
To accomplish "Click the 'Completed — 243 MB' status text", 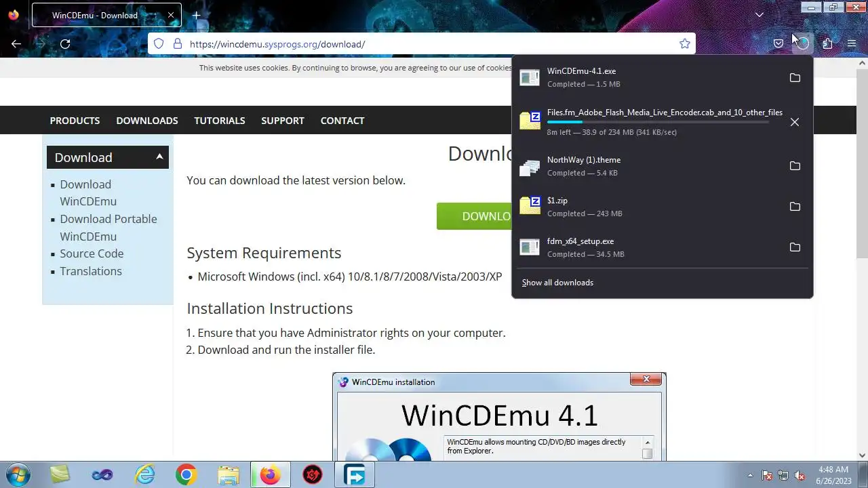I will (585, 213).
